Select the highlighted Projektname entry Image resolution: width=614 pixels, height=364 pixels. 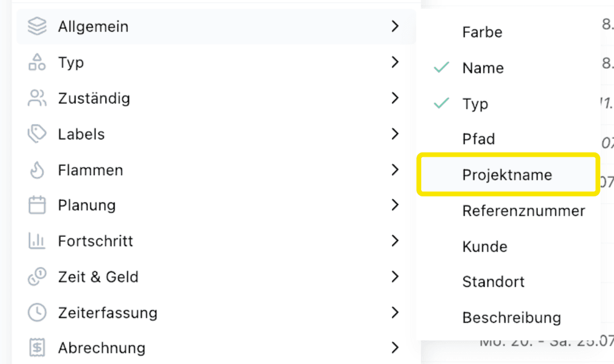(508, 175)
